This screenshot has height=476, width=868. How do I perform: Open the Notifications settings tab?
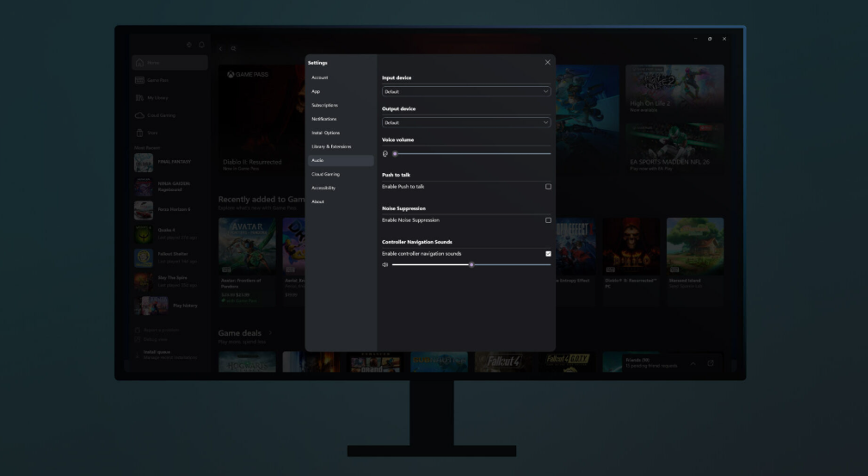[x=324, y=119]
